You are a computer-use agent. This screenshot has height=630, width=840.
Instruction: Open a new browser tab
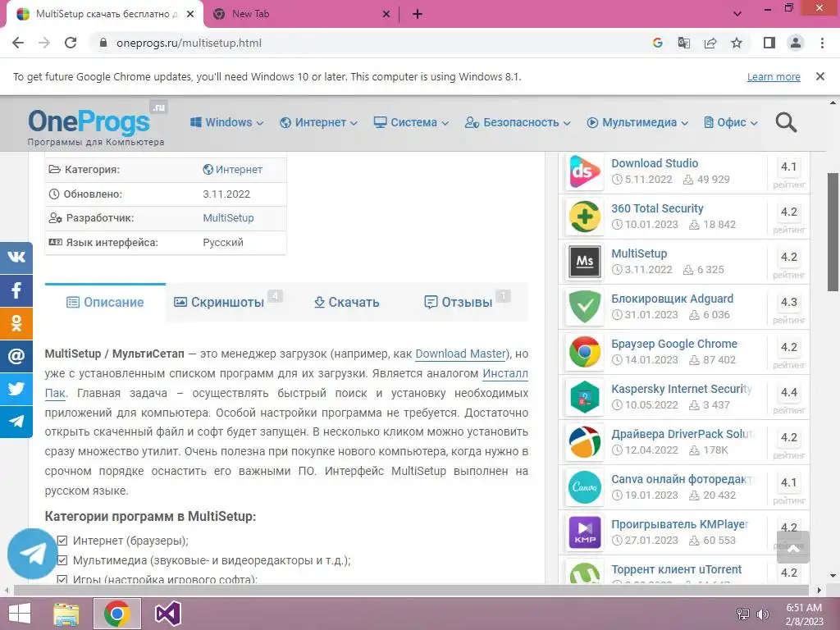tap(418, 14)
